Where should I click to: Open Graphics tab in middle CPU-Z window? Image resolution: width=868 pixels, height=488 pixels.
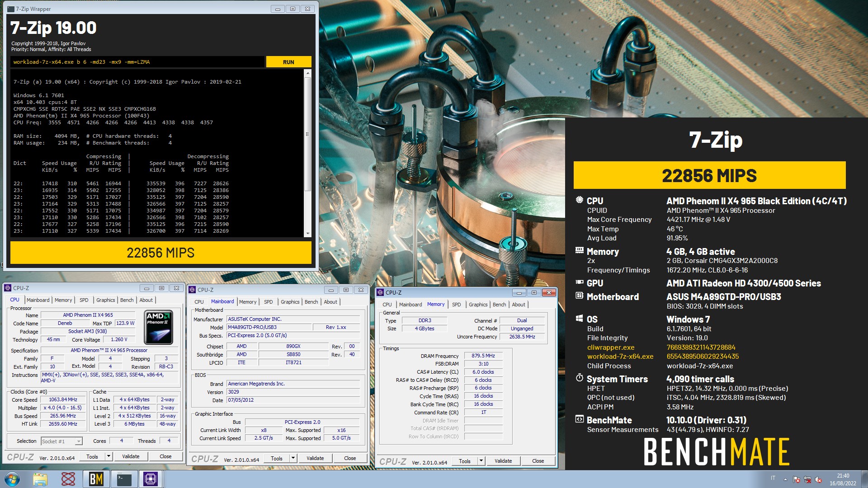coord(290,302)
